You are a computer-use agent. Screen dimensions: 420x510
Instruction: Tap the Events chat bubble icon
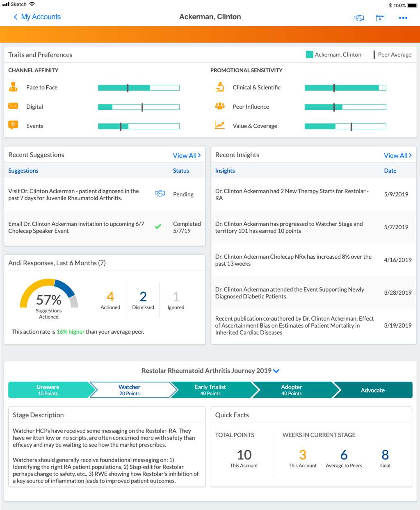point(14,125)
